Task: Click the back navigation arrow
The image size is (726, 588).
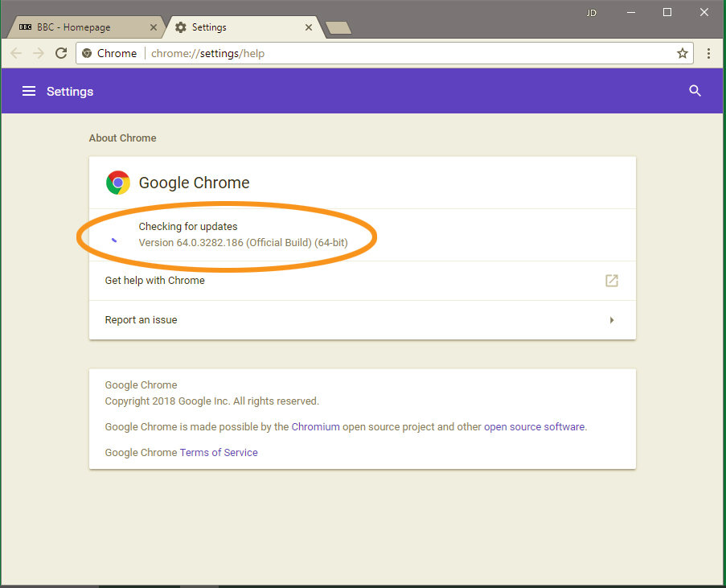Action: coord(15,53)
